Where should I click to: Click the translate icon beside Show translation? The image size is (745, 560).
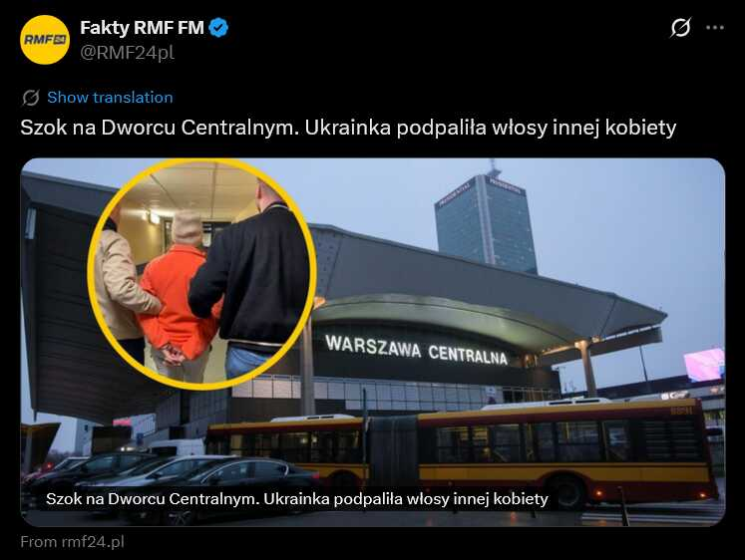(x=31, y=98)
